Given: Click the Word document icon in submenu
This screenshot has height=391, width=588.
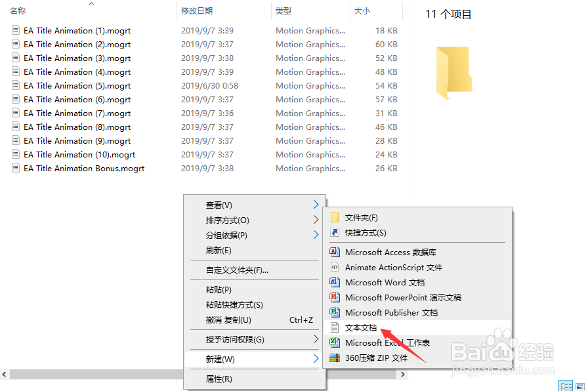Looking at the screenshot, I should click(x=335, y=282).
